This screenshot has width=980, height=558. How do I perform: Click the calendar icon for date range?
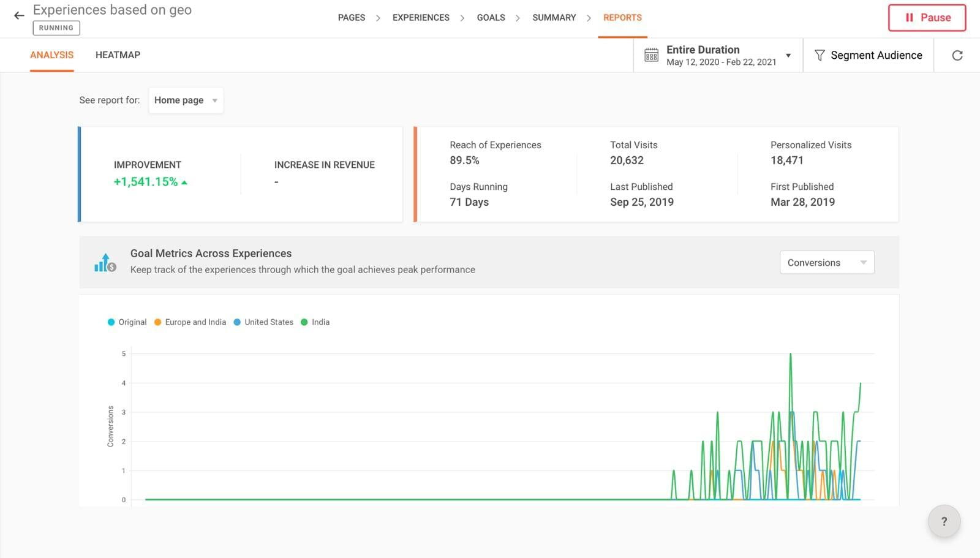tap(651, 55)
